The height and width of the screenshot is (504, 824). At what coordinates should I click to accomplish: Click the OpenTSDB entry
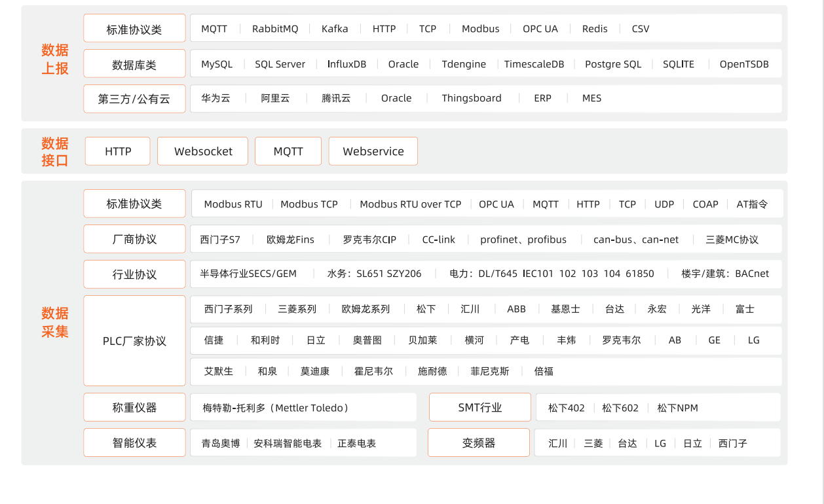[744, 64]
